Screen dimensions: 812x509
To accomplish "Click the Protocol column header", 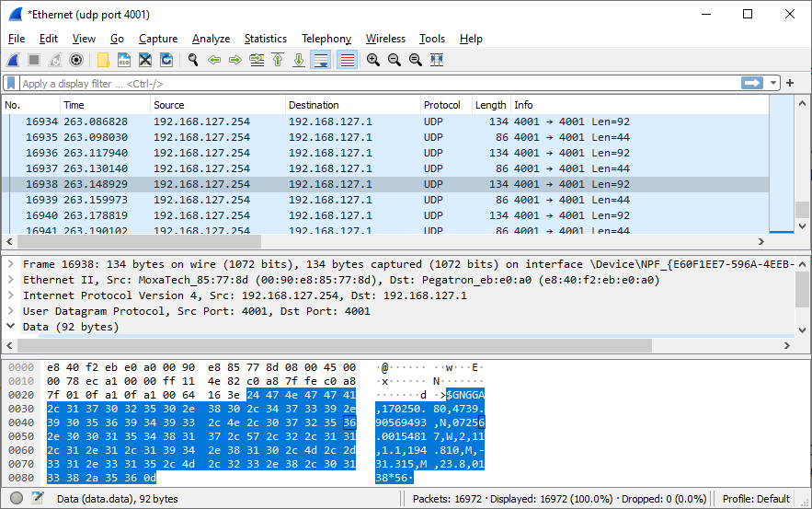I will point(441,105).
